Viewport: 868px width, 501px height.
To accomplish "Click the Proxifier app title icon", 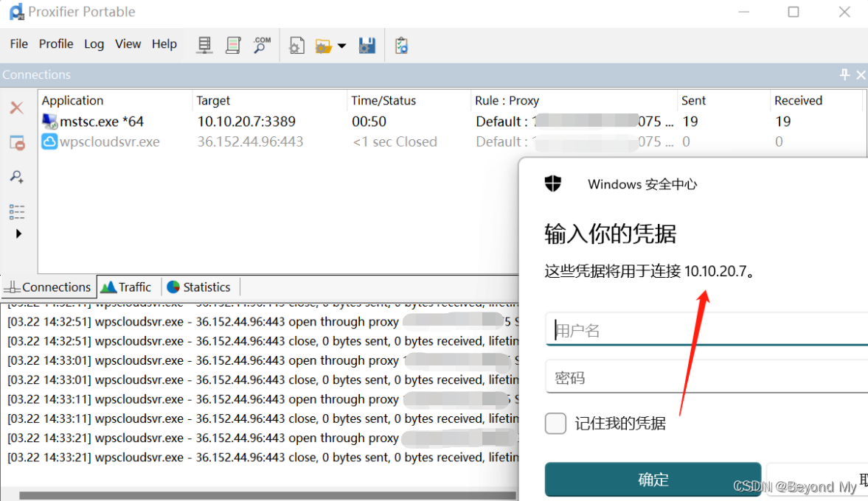I will 17,12.
